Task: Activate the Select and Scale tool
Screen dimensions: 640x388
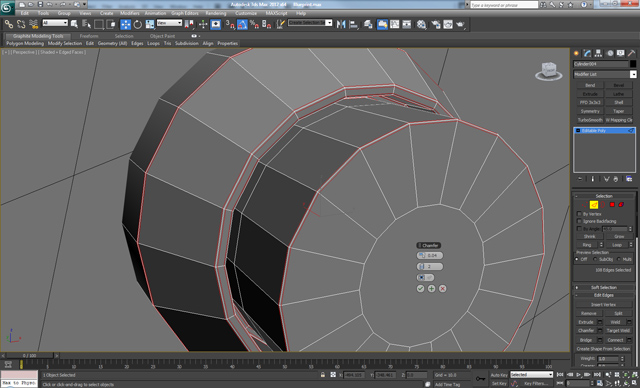Action: click(150, 24)
